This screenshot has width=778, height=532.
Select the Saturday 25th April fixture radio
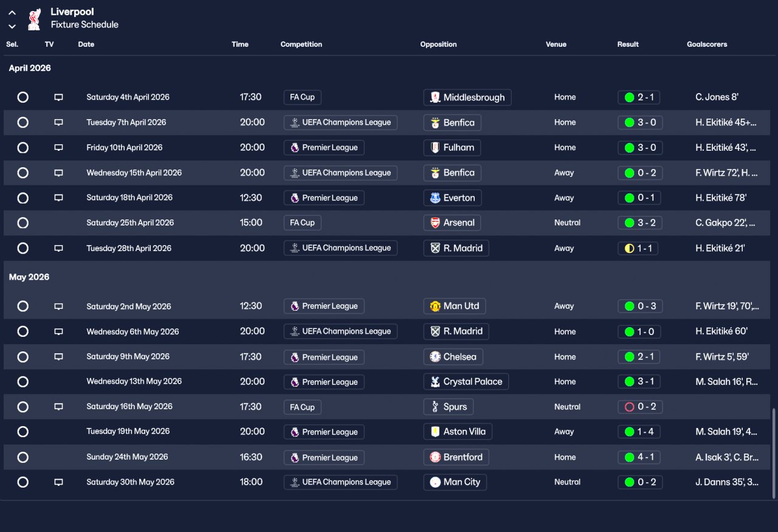(22, 223)
